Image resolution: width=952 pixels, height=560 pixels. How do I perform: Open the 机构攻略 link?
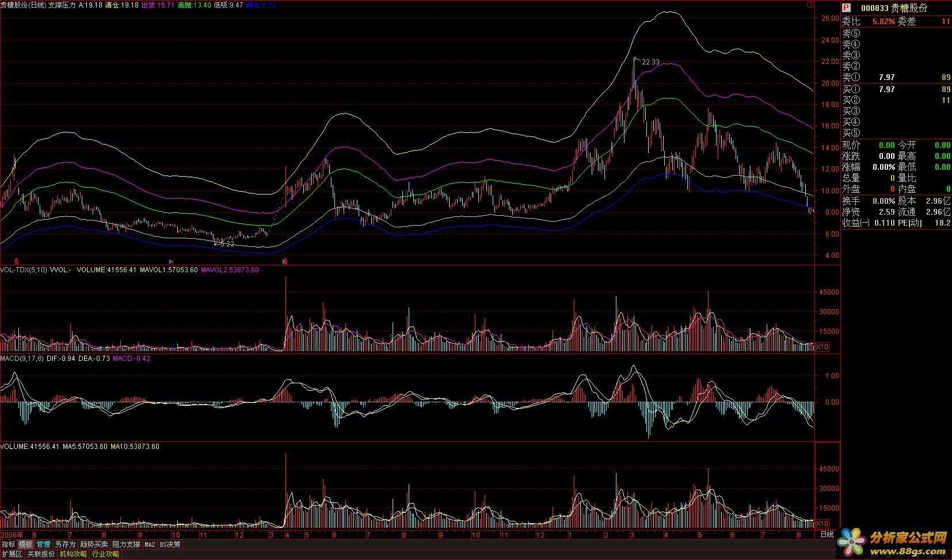[x=73, y=554]
